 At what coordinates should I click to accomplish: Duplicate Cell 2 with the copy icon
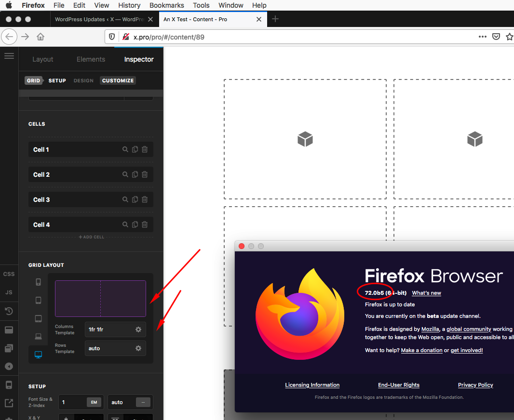[135, 174]
